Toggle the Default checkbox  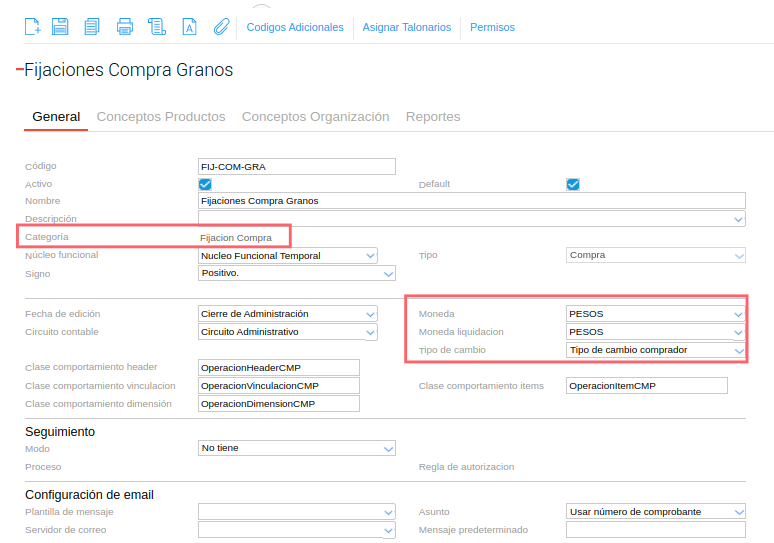573,184
